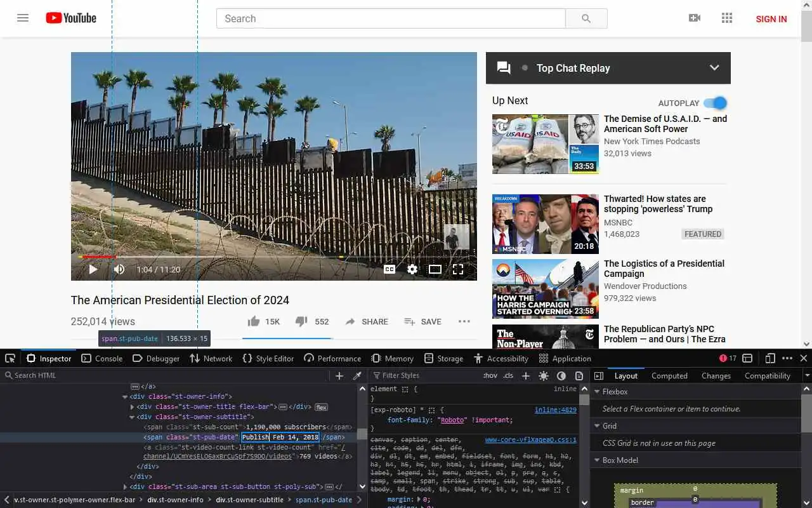Focus the Filter Styles input
The width and height of the screenshot is (812, 508).
(424, 375)
